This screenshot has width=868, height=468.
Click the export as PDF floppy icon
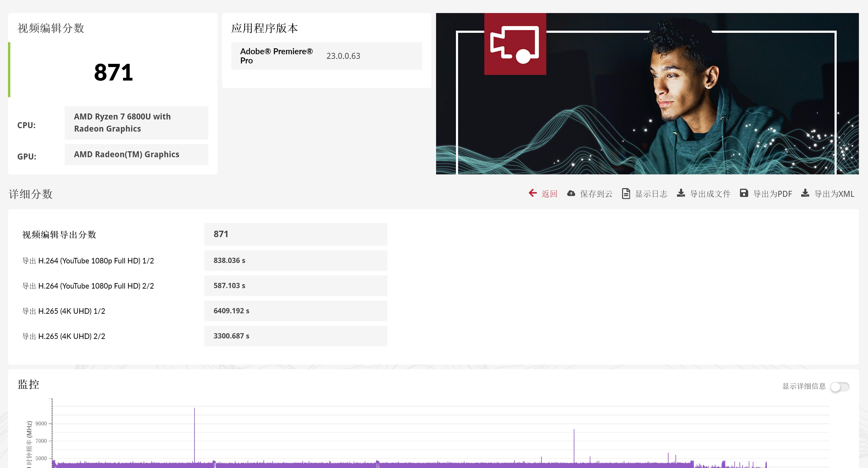pos(744,193)
